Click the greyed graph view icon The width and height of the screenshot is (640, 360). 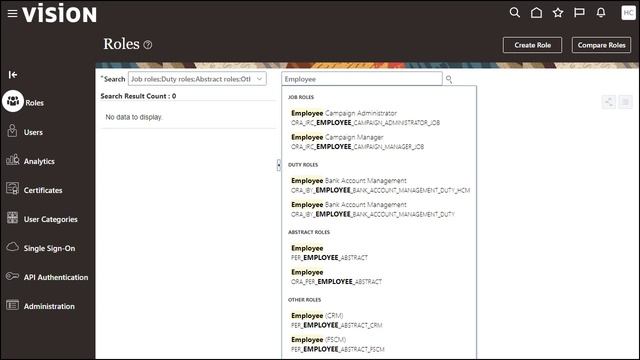point(609,102)
